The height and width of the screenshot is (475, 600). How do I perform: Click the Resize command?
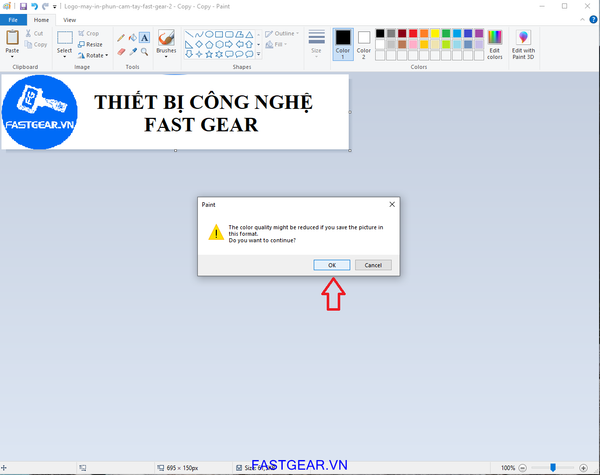(x=90, y=44)
